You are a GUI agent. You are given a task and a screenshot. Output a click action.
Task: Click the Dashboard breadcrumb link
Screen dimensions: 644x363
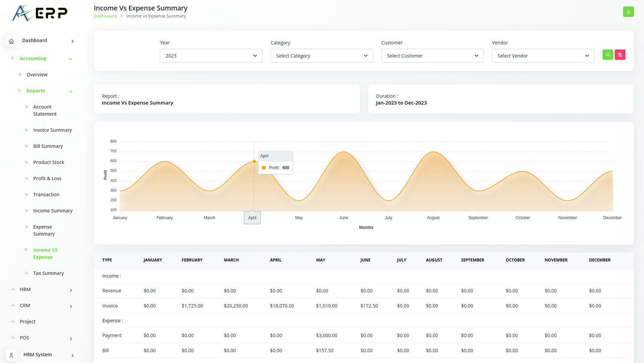click(105, 16)
